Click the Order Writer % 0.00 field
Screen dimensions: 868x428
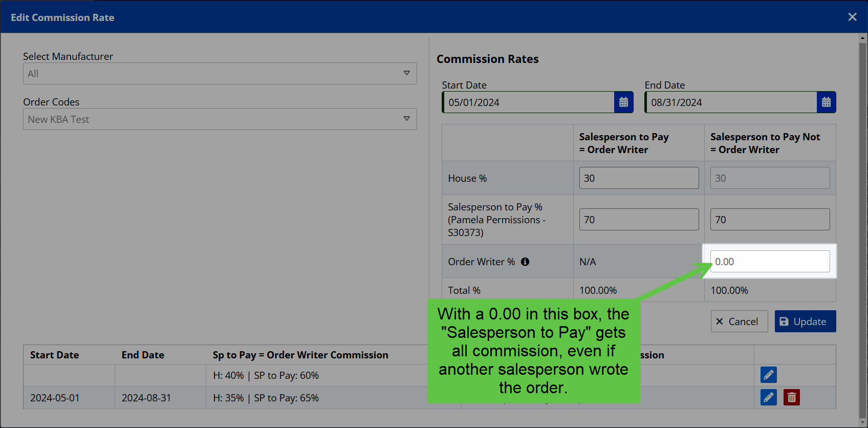pos(770,262)
